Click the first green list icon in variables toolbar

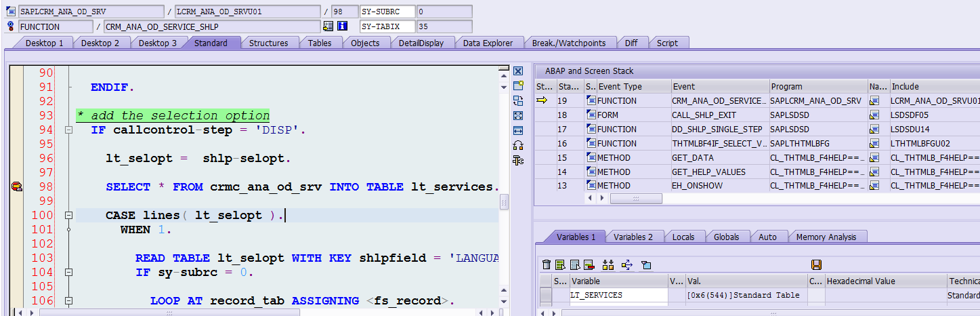pos(560,264)
